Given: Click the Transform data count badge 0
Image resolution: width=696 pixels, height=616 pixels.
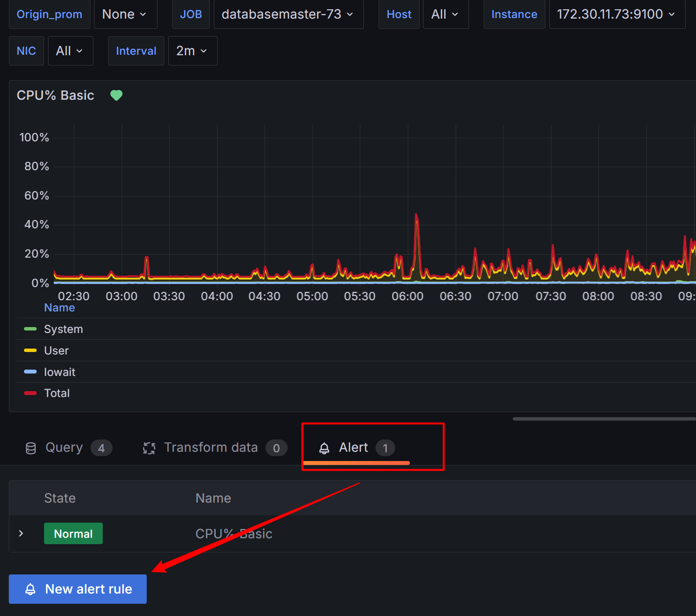Looking at the screenshot, I should pos(276,448).
